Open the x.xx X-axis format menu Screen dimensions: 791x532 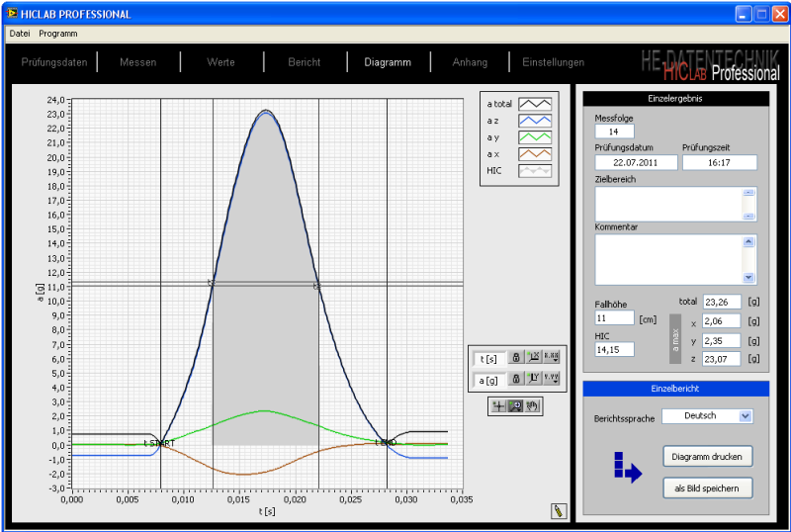[553, 359]
